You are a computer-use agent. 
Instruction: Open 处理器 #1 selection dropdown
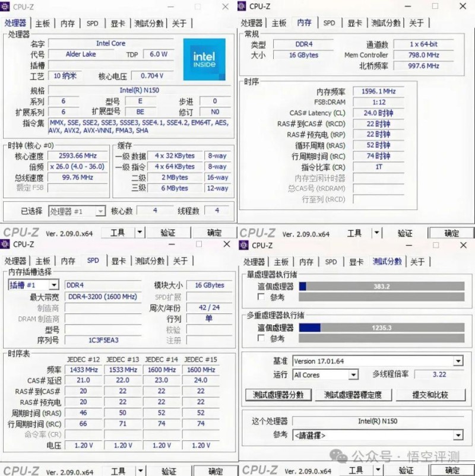(x=77, y=211)
